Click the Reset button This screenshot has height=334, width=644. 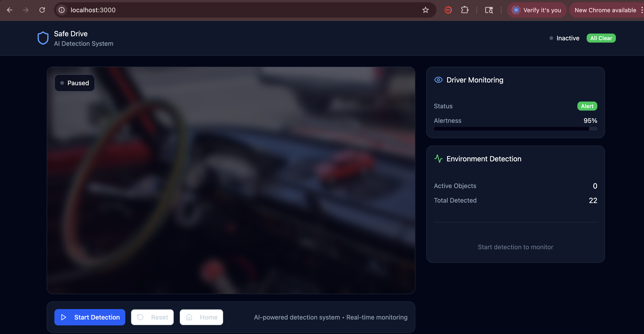(152, 317)
